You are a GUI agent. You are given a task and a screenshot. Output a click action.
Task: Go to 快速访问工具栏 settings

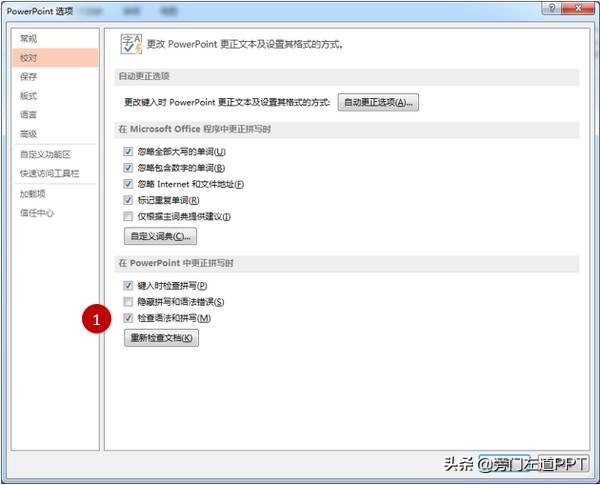55,173
